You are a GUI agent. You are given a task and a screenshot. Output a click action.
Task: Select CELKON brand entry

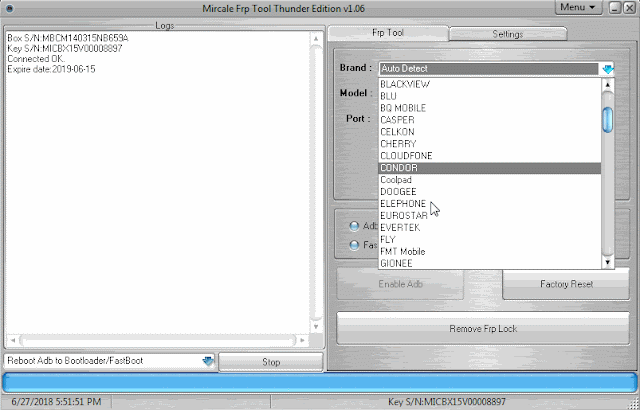click(x=490, y=132)
